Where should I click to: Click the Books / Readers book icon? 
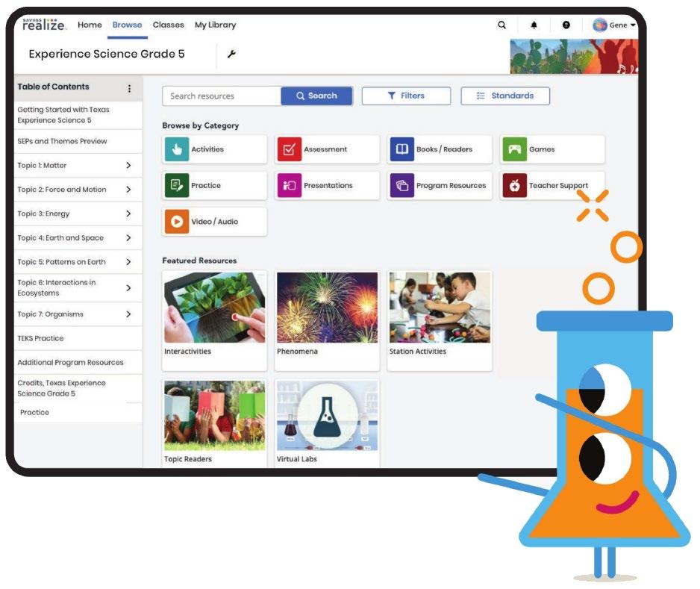tap(401, 149)
